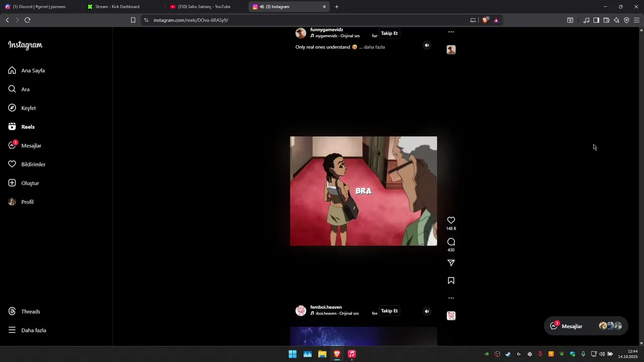Open Windows Start menu

pos(292,354)
